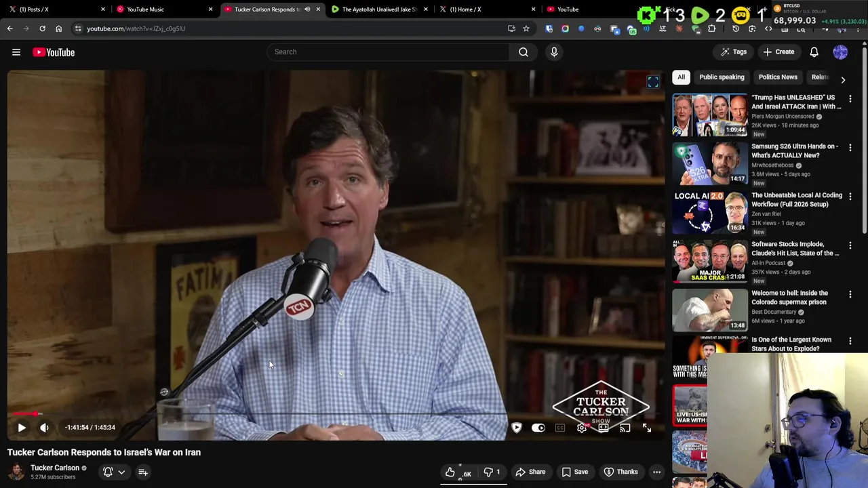Click the shield icon in player controls

click(x=517, y=428)
